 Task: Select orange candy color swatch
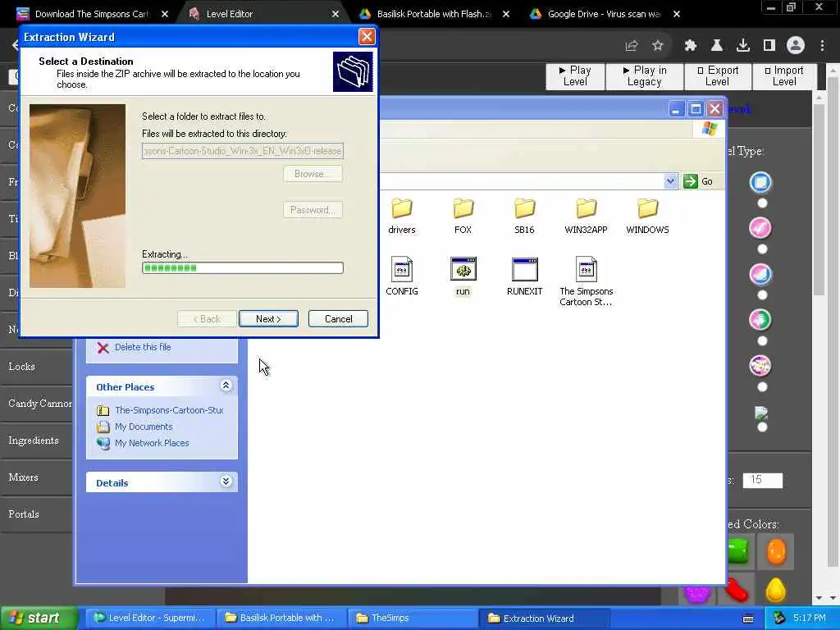pos(776,551)
